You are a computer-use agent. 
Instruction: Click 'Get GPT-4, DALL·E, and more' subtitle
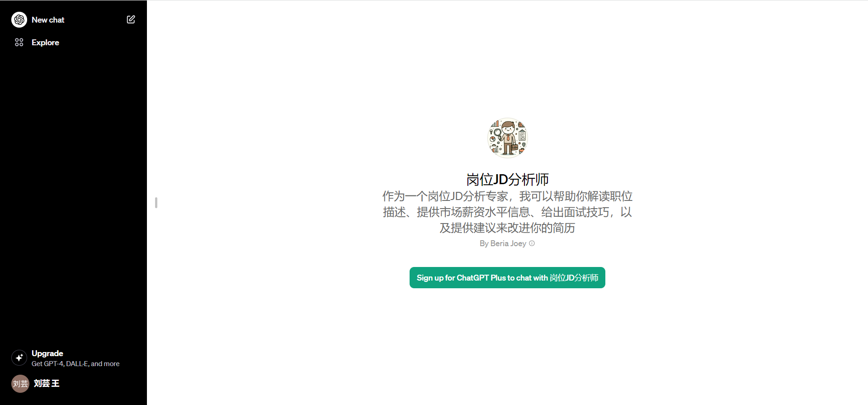(x=75, y=364)
